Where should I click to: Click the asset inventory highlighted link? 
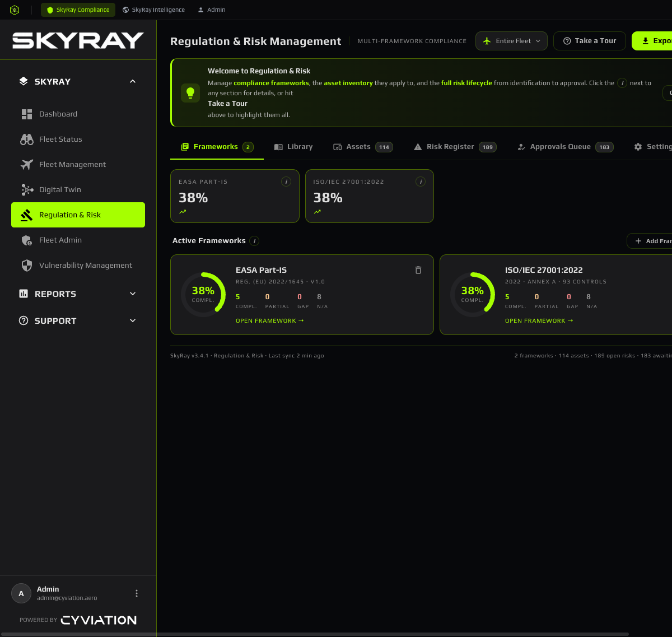[x=348, y=83]
